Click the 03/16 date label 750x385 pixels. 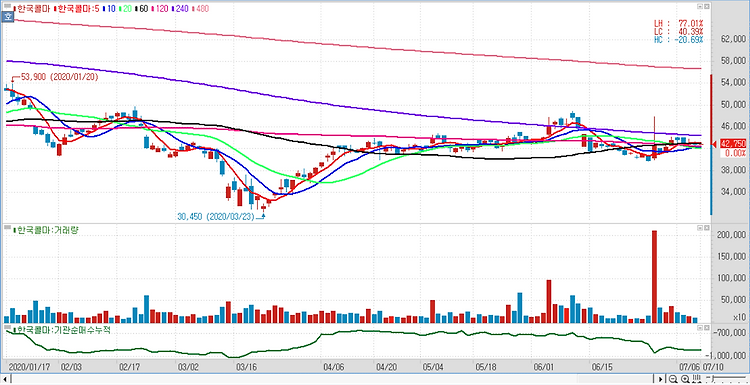tap(247, 367)
